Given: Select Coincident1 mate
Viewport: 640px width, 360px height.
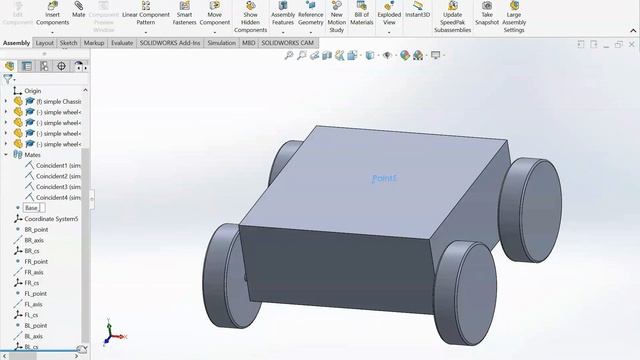Looking at the screenshot, I should point(58,165).
